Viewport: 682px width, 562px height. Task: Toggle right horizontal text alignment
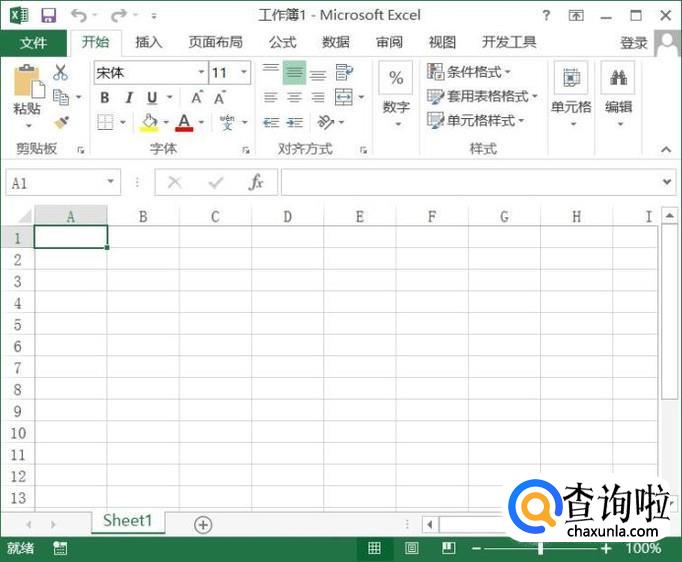(x=318, y=97)
